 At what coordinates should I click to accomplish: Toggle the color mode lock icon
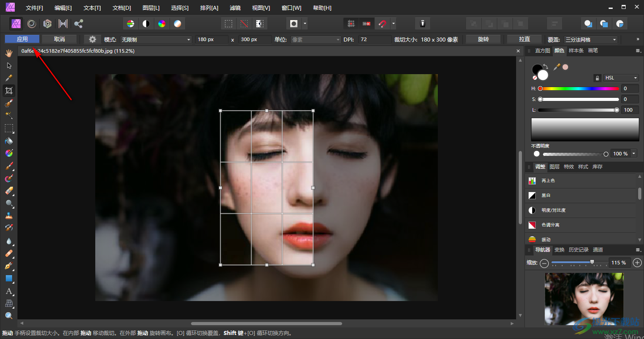pyautogui.click(x=597, y=78)
